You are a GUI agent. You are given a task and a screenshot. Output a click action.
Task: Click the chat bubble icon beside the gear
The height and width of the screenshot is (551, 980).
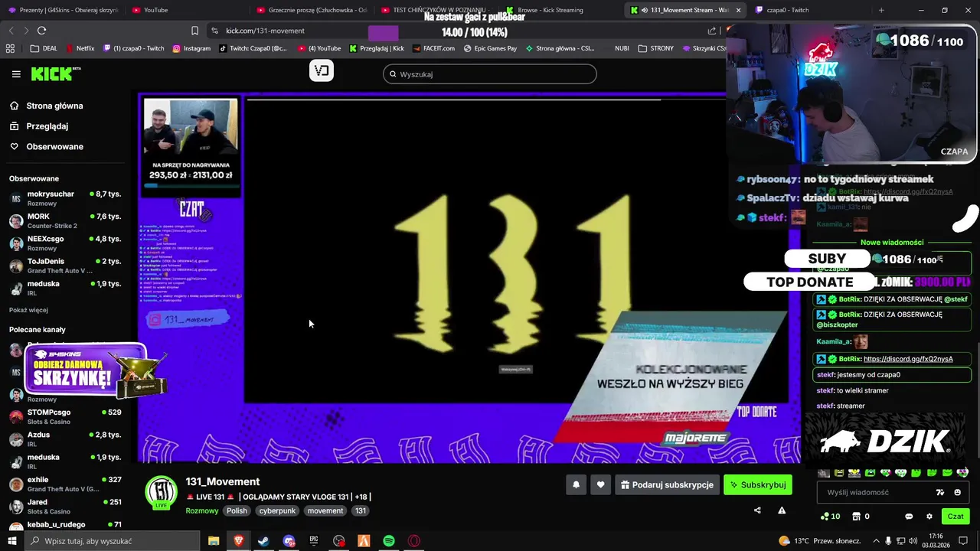tap(909, 517)
